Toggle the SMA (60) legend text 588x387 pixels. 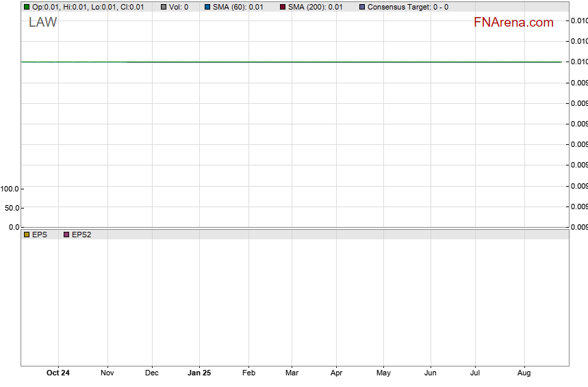tap(238, 7)
